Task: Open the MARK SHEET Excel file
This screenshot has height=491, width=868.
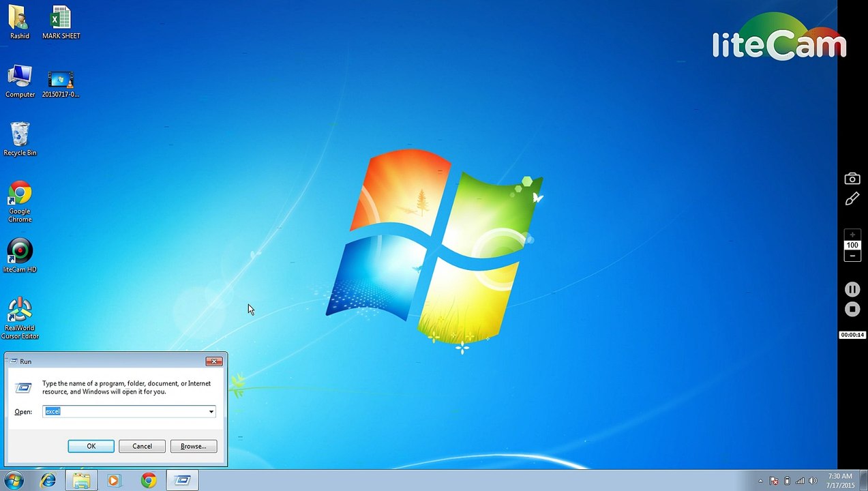Action: click(x=61, y=22)
